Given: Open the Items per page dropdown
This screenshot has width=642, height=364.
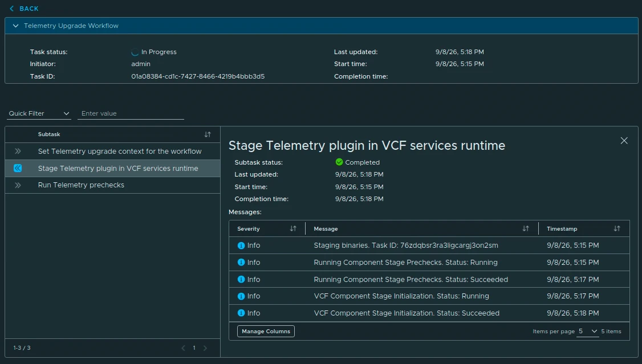Looking at the screenshot, I should tap(587, 332).
